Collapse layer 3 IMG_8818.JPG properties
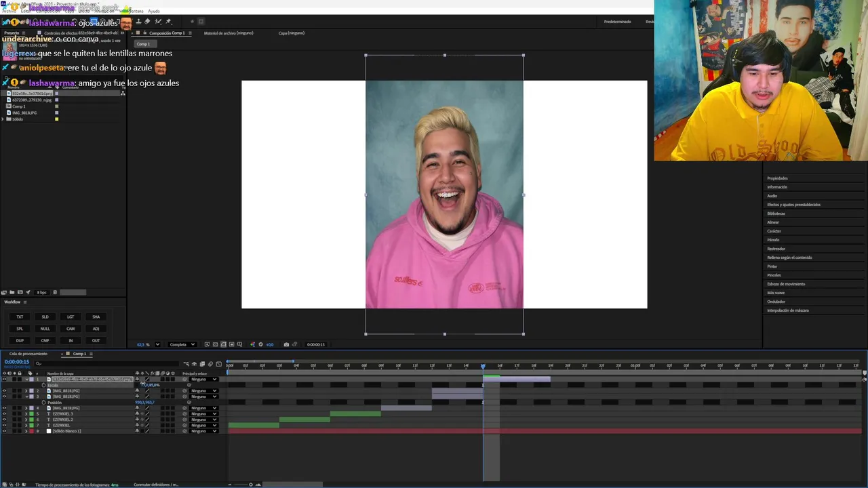The image size is (868, 488). point(26,396)
